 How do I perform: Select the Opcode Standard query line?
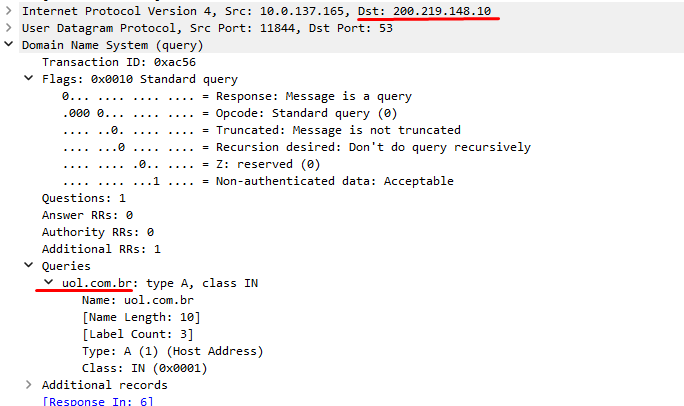(x=230, y=113)
